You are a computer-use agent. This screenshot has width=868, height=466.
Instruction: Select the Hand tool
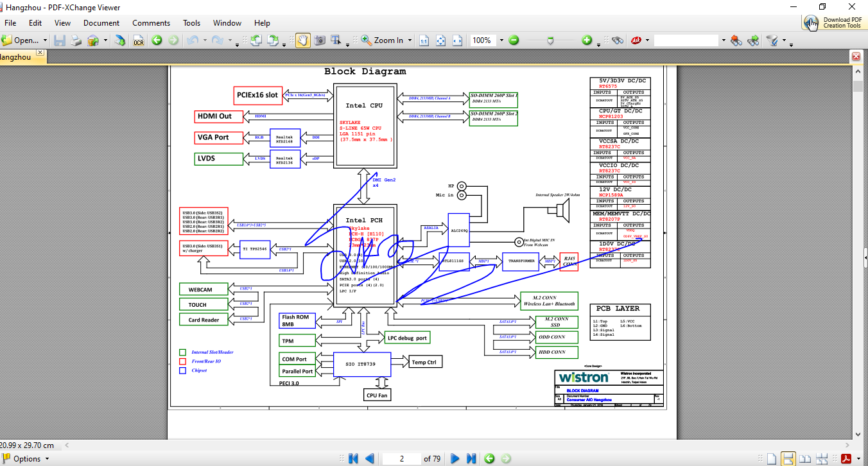[x=302, y=40]
